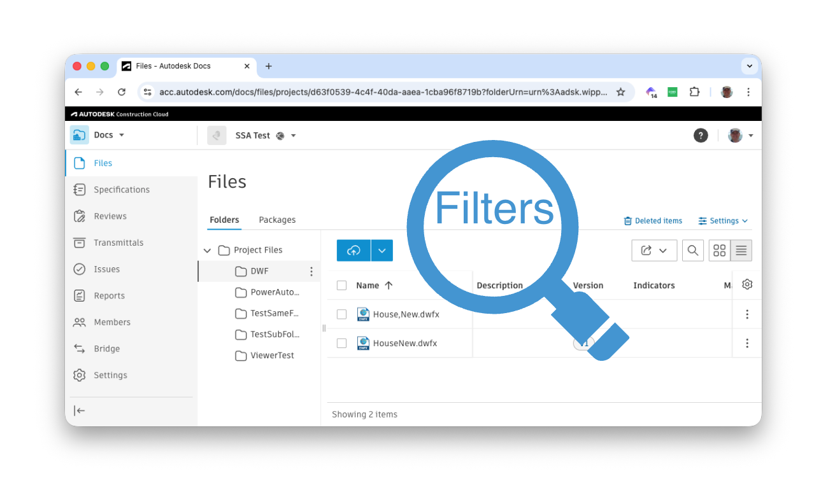Select the House,New.dwfx checkbox
Viewport: 828px width, 504px height.
coord(341,314)
